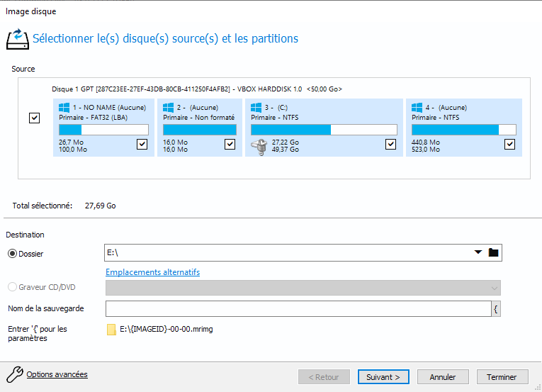Viewport: 542px width, 392px height.
Task: Uncheck the FAT32 NO NAME partition checkbox
Action: (142, 145)
